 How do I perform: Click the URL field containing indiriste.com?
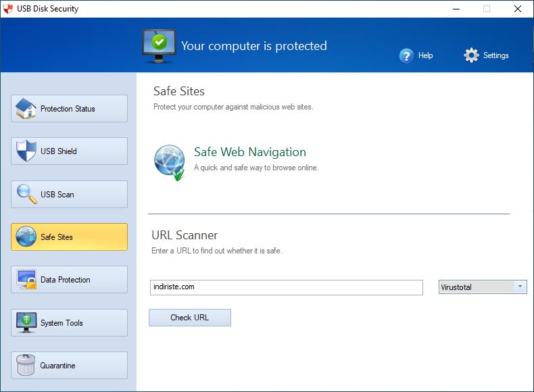(286, 287)
